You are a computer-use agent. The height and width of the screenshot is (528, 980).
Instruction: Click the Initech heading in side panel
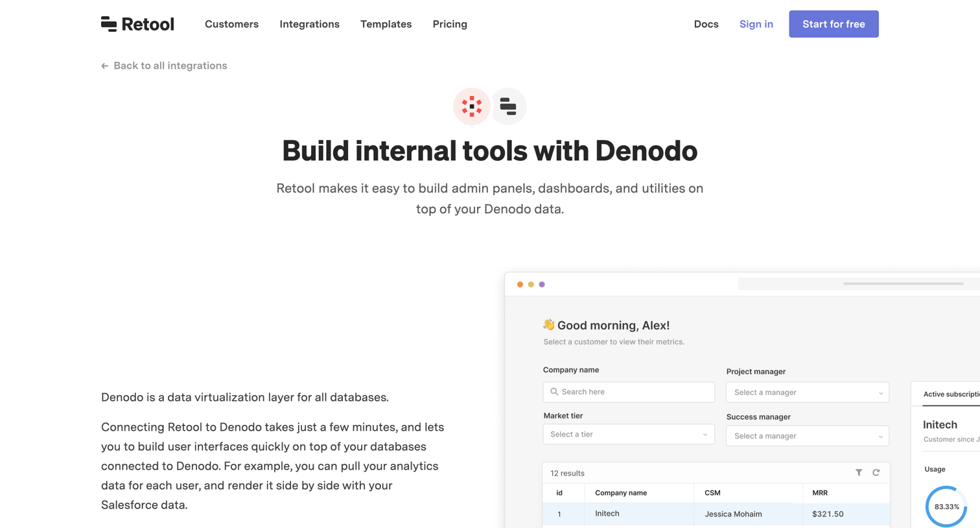click(940, 425)
